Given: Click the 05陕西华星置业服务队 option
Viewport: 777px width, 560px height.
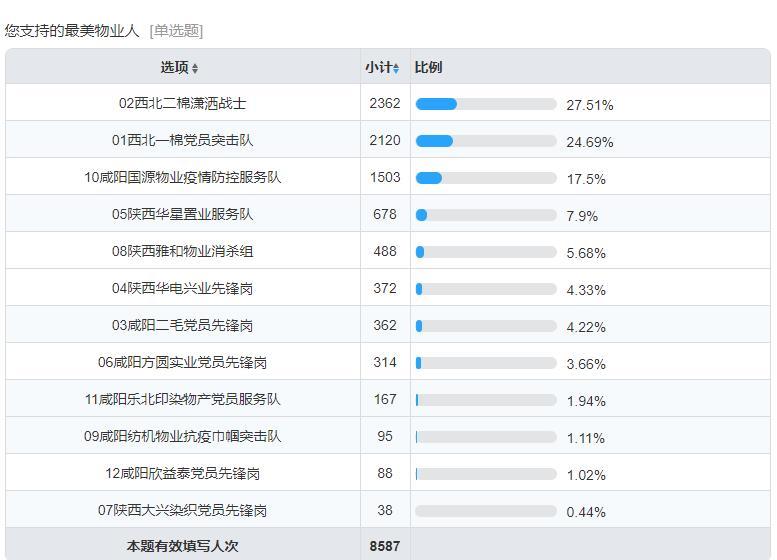Looking at the screenshot, I should (x=182, y=214).
